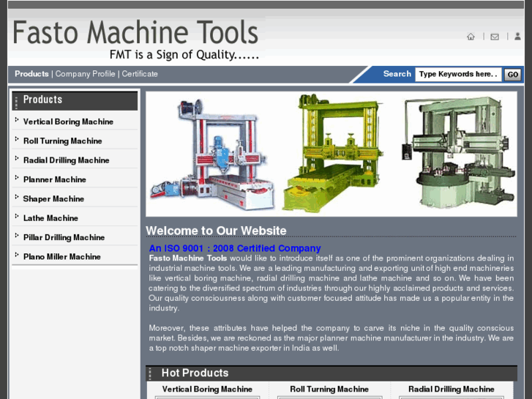The width and height of the screenshot is (532, 399).
Task: Select the Planner Machine link
Action: (55, 179)
